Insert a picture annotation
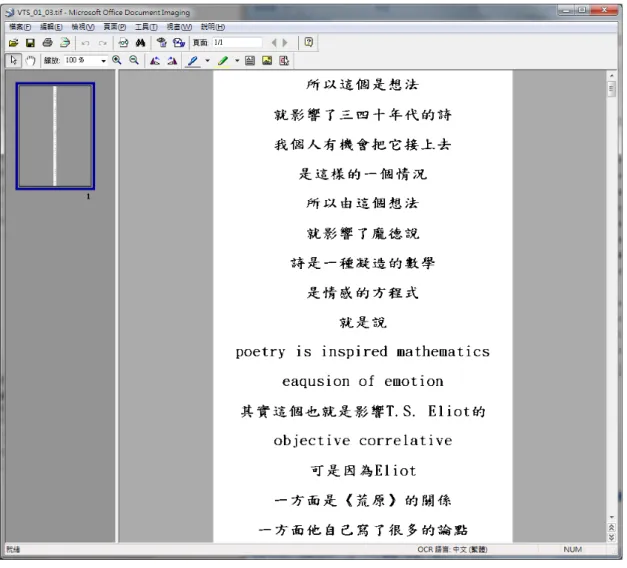The image size is (627, 568). point(267,61)
